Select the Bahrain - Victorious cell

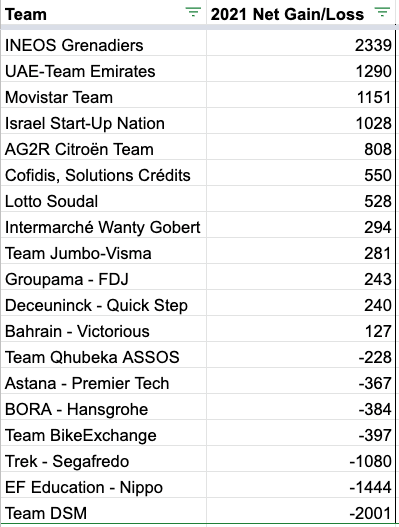coord(104,331)
